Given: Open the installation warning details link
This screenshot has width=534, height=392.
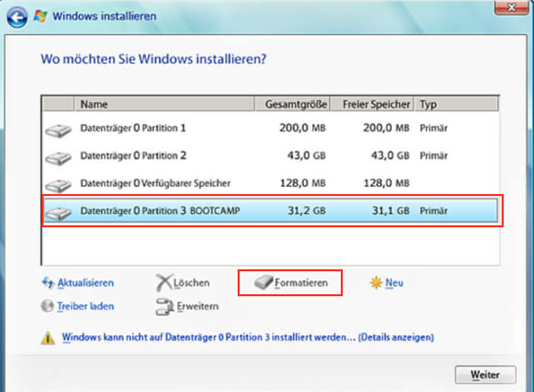Looking at the screenshot, I should 248,337.
